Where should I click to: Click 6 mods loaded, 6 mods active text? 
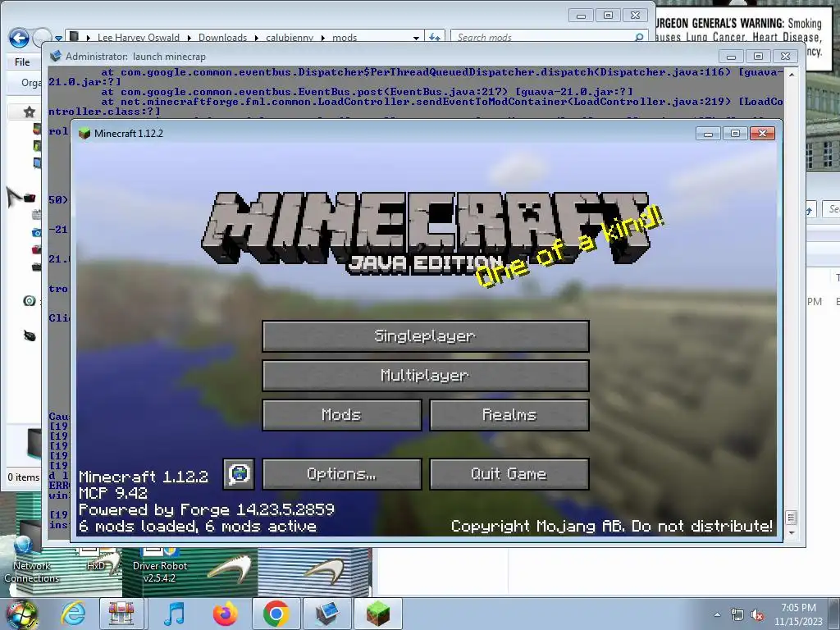pyautogui.click(x=198, y=526)
